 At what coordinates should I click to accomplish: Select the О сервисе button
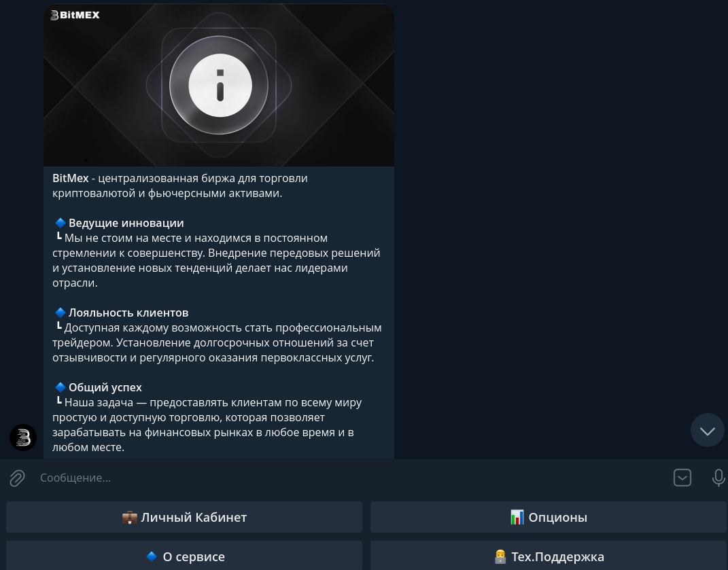click(x=184, y=556)
